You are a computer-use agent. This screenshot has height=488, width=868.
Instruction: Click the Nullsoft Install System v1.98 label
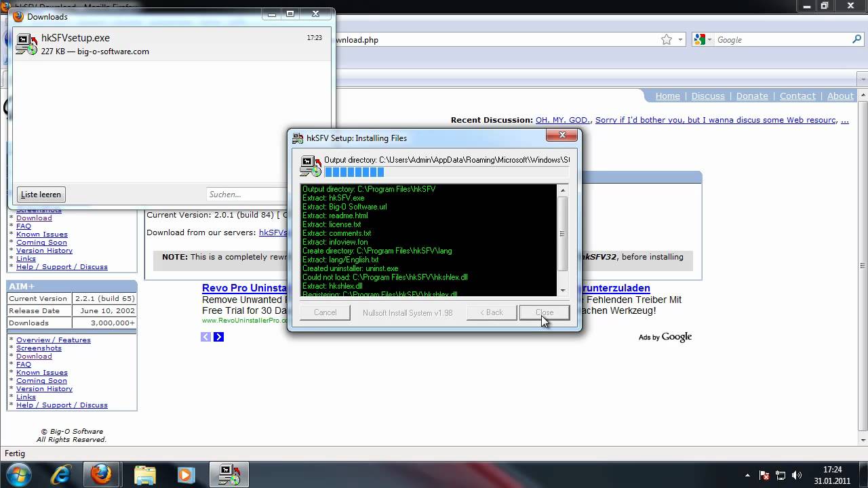pyautogui.click(x=408, y=312)
